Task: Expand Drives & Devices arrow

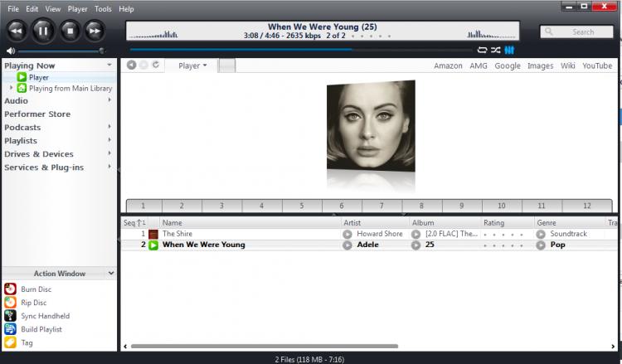Action: tap(109, 153)
